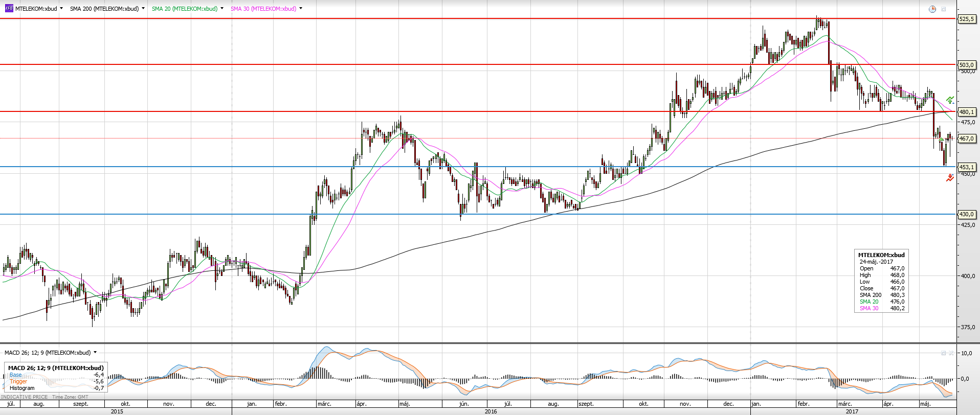Select the 525,5 resistance line label
This screenshot has width=980, height=415.
967,19
